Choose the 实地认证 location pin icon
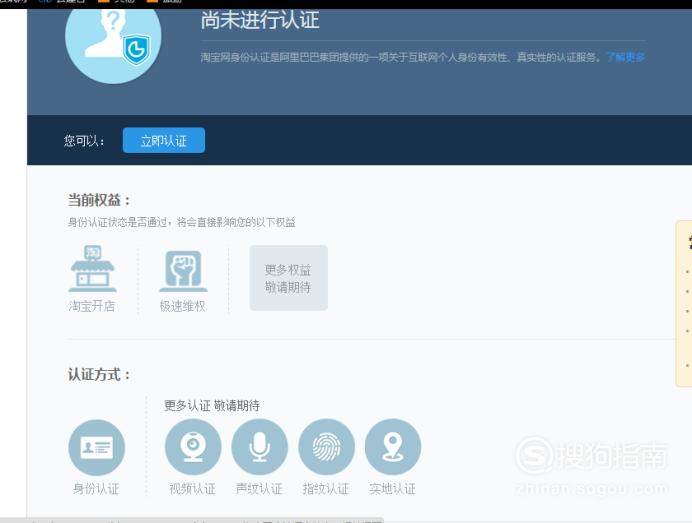 (x=393, y=447)
